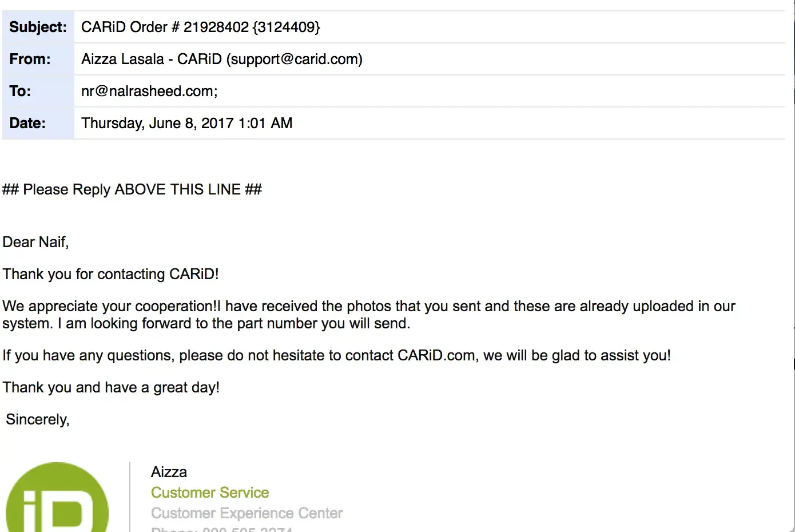Click the From field label
This screenshot has height=532, width=795.
click(30, 59)
